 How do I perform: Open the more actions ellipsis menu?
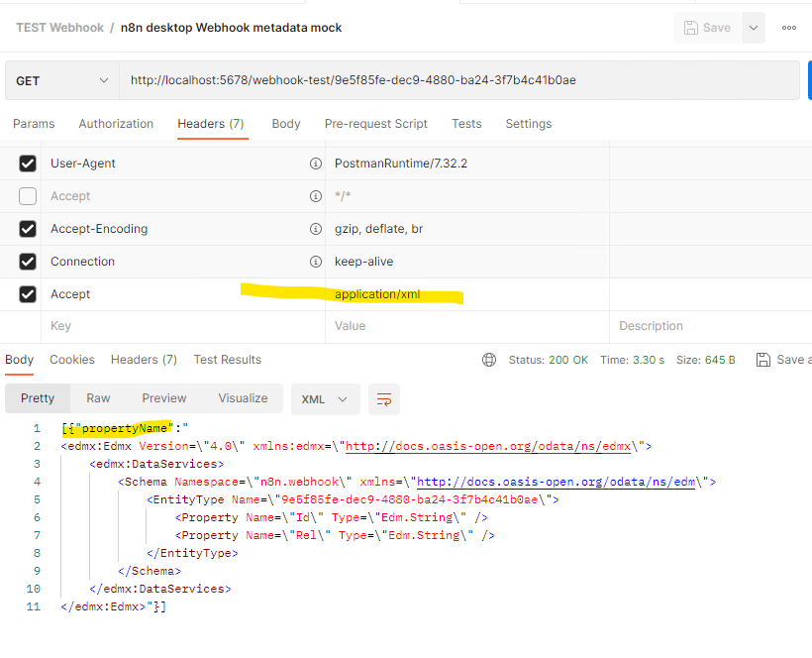[x=789, y=28]
